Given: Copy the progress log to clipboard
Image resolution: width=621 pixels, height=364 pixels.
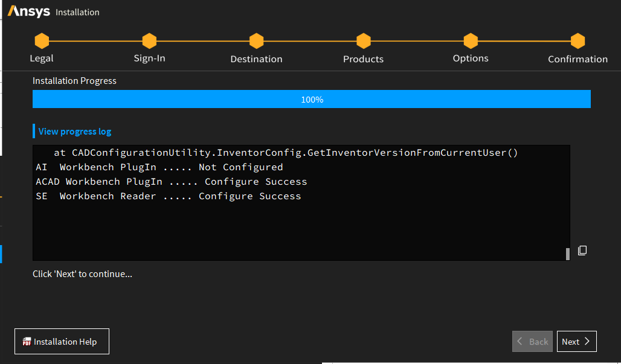Looking at the screenshot, I should pyautogui.click(x=582, y=251).
